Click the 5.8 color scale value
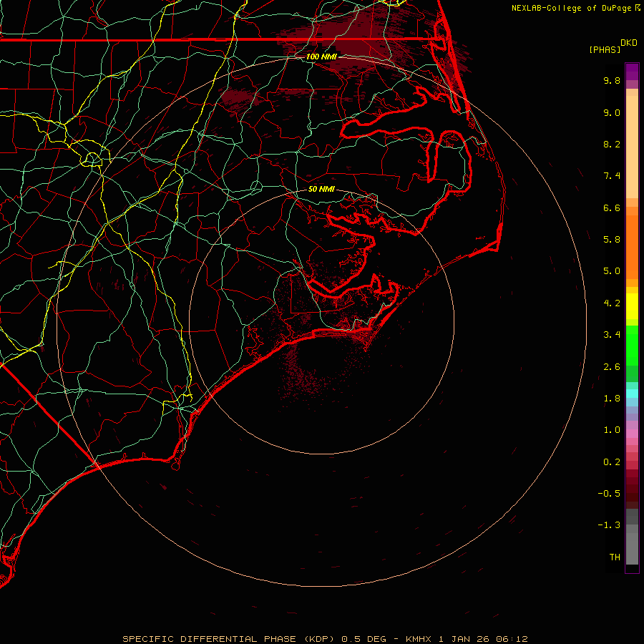The height and width of the screenshot is (644, 644). tap(612, 240)
